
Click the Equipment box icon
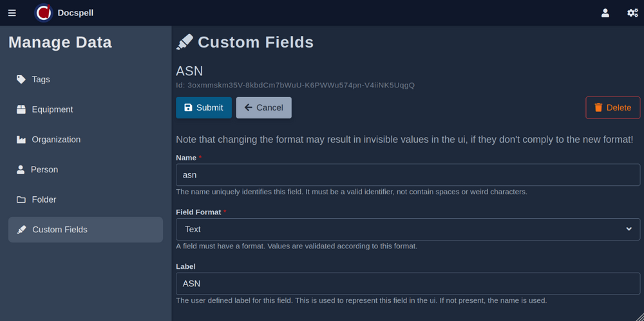coord(21,109)
